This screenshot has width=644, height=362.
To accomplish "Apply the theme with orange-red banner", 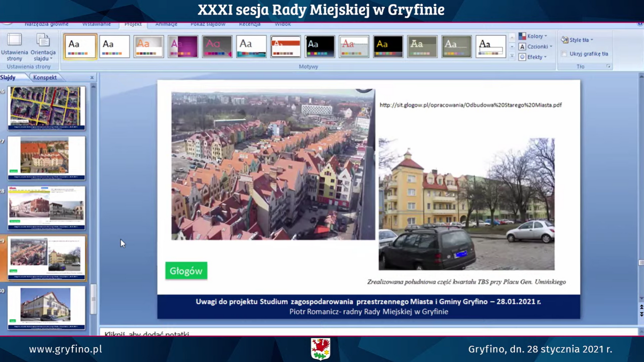I will pos(285,46).
